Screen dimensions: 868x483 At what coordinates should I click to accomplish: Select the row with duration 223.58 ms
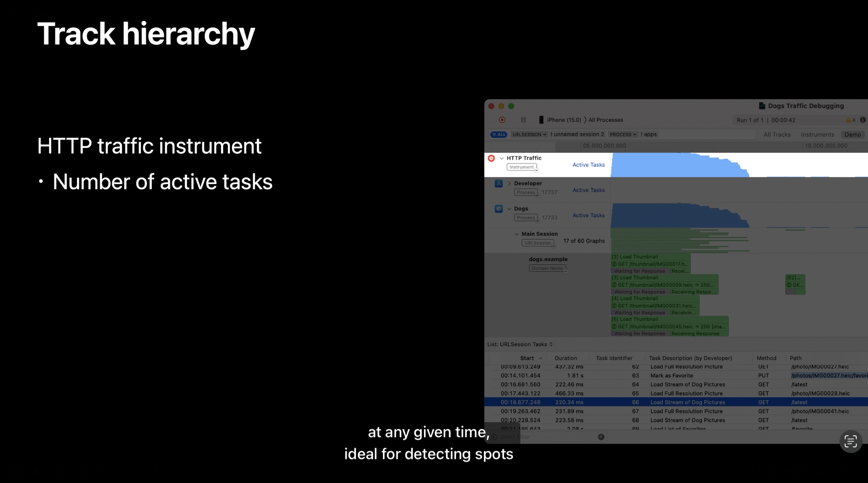[676, 420]
